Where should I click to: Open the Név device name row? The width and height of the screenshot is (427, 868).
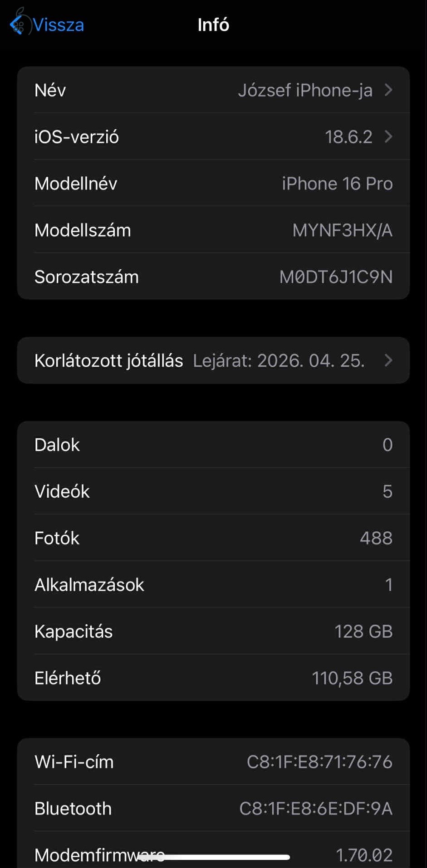[213, 90]
